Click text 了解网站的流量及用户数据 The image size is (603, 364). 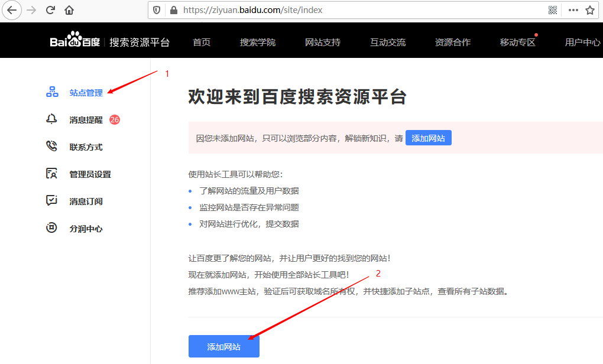(x=249, y=191)
